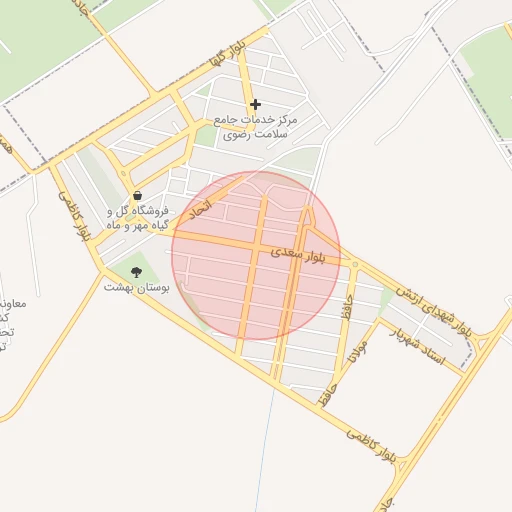The height and width of the screenshot is (512, 512).
Task: Select the استاد شهریار street label
Action: coord(418,347)
